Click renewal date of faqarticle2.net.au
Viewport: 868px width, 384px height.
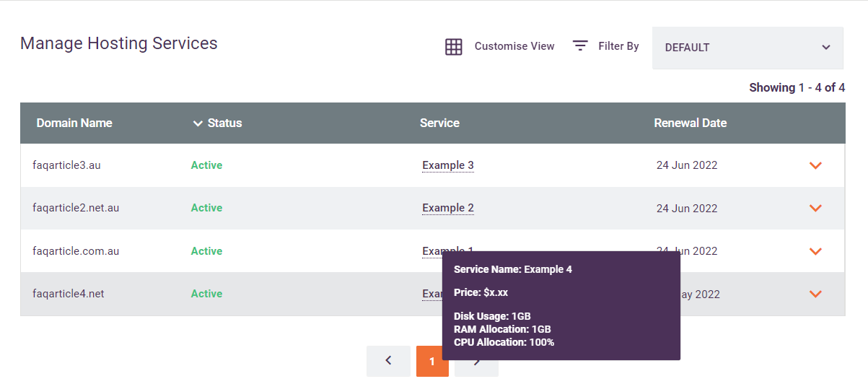click(687, 209)
